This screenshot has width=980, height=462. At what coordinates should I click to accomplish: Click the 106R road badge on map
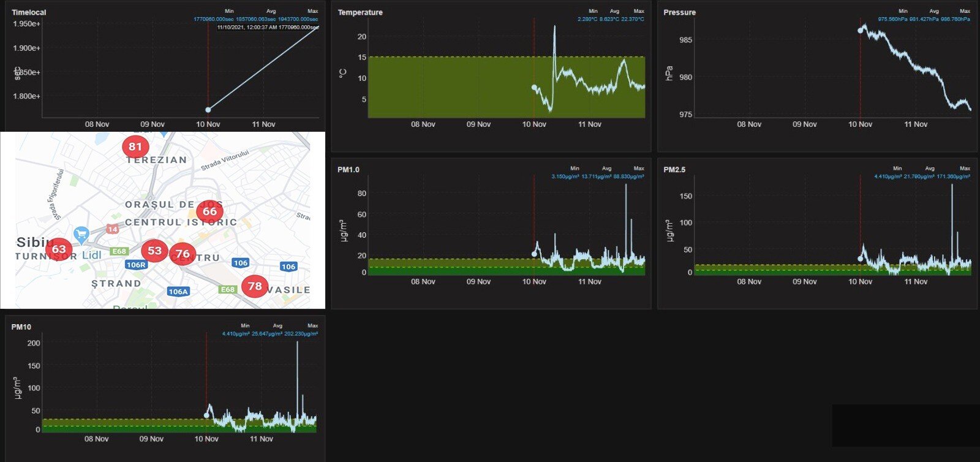[x=136, y=265]
